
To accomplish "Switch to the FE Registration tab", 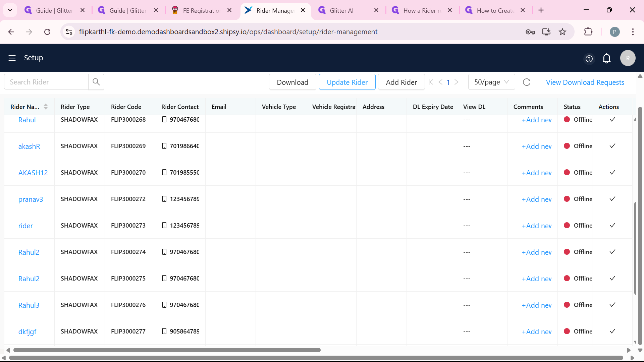I will tap(201, 10).
